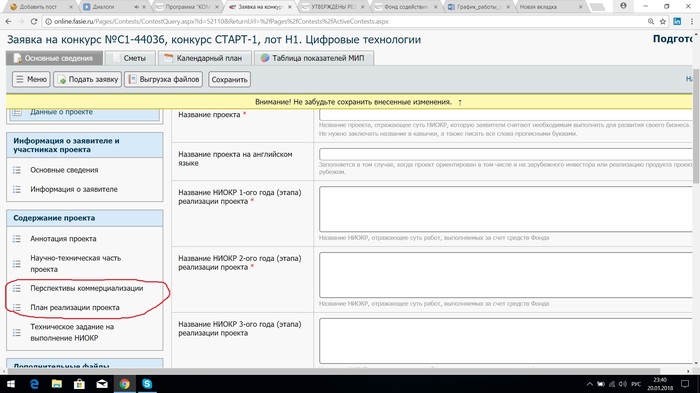
Task: Show hidden tray icons chevron
Action: point(589,384)
